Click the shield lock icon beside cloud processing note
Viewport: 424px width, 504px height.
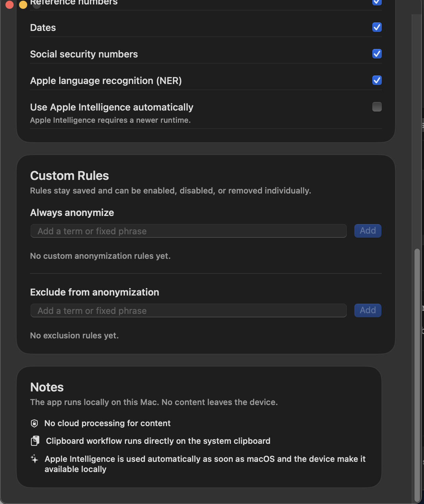coord(34,423)
